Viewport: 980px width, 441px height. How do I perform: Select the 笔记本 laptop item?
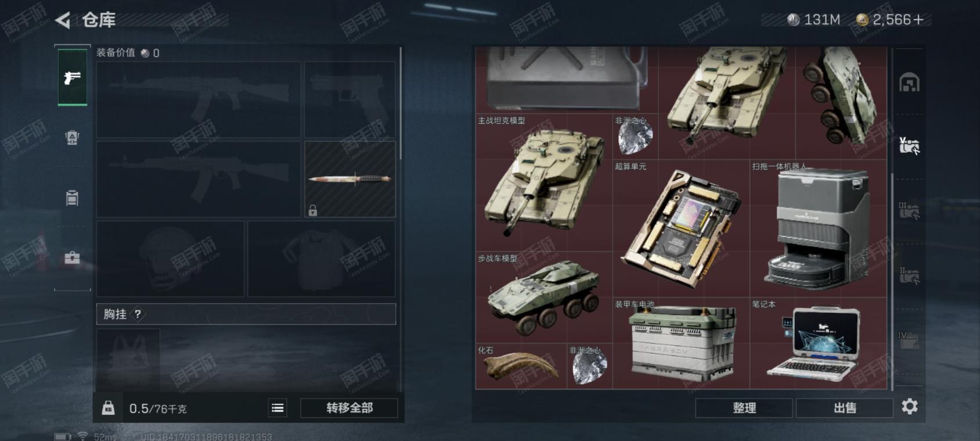[x=818, y=343]
